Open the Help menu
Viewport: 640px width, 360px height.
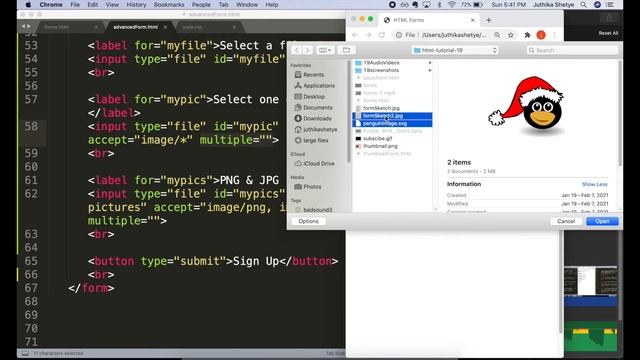272,5
